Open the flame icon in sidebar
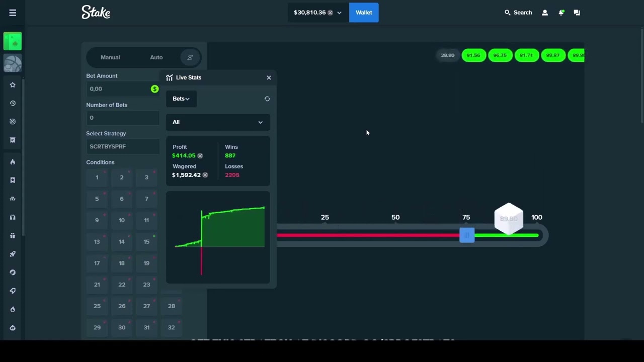Image resolution: width=644 pixels, height=362 pixels. [13, 162]
